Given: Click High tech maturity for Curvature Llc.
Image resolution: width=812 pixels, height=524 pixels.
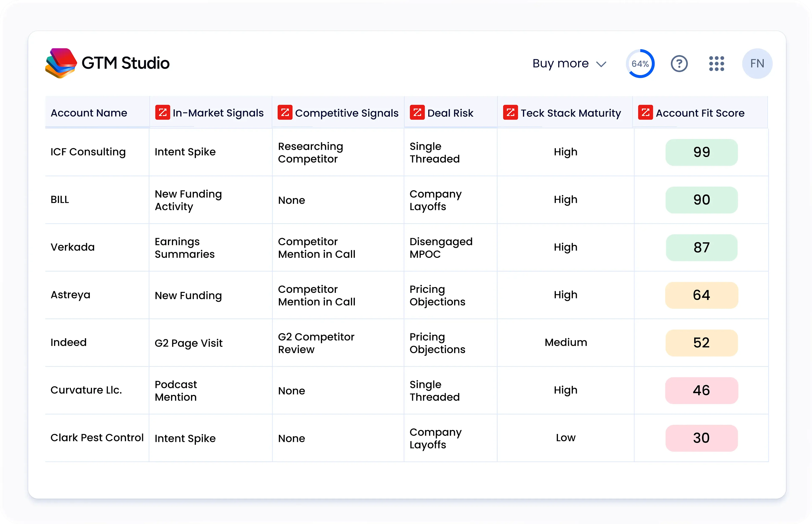Looking at the screenshot, I should tap(565, 390).
